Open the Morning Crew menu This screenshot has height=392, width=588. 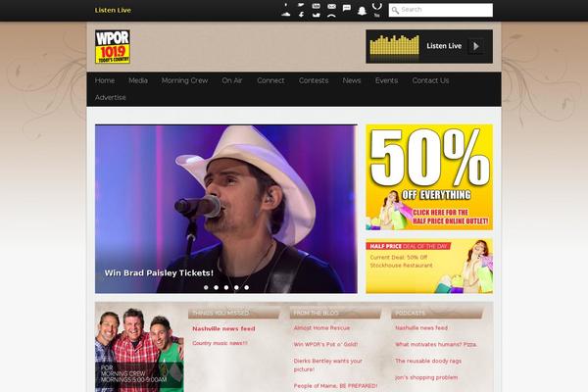[184, 80]
